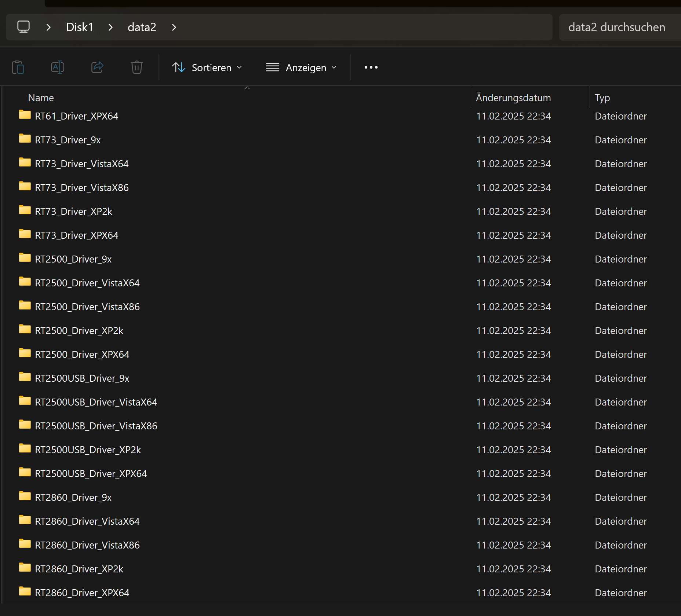Screen dimensions: 681x616
Task: Select the RT2500_Driver_VistaX64 folder icon
Action: point(25,282)
